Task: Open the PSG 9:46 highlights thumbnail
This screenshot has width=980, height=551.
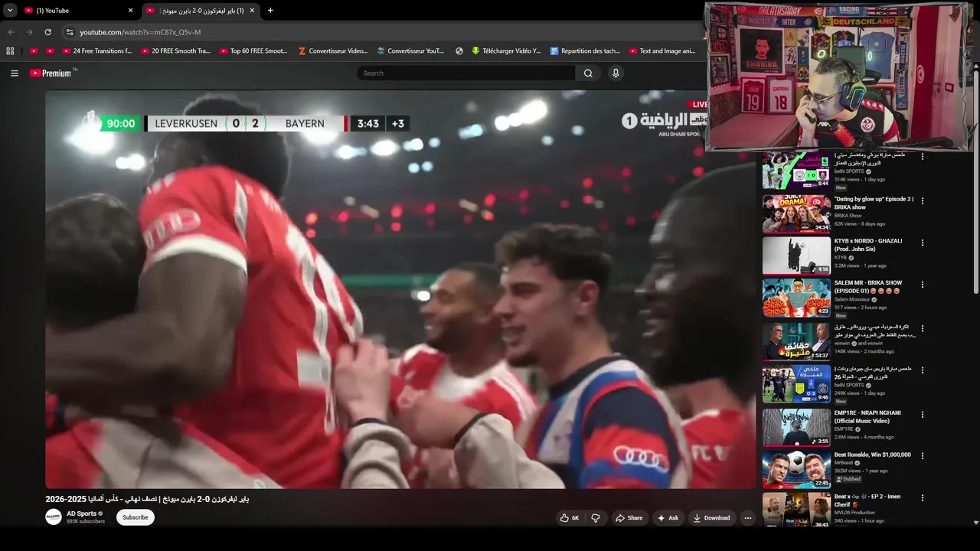Action: 796,384
